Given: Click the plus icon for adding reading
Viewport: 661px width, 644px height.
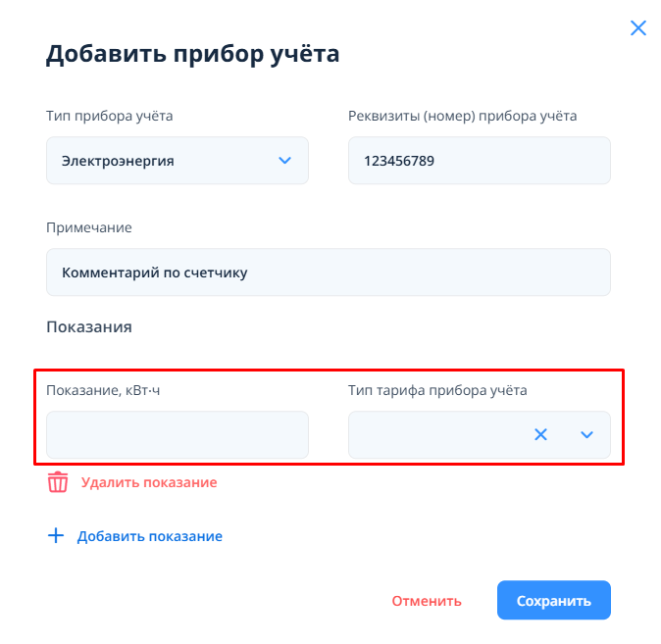Looking at the screenshot, I should (x=56, y=536).
